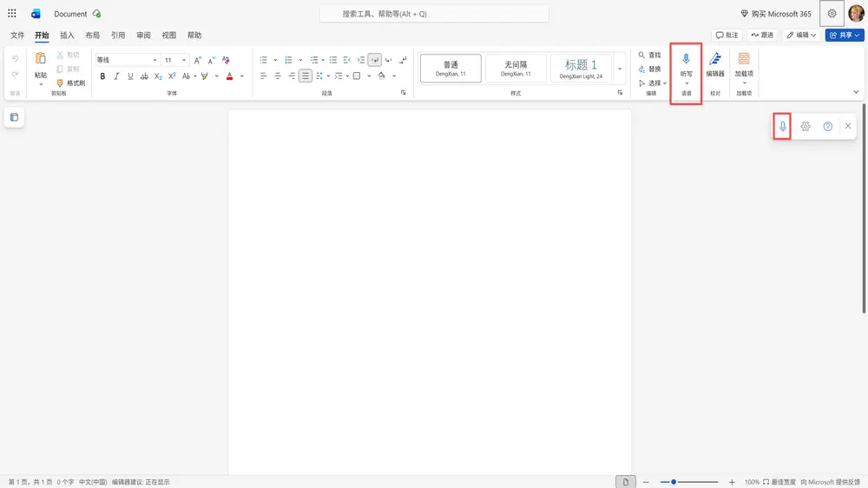
Task: Apply paragraph borders icon
Action: (357, 76)
